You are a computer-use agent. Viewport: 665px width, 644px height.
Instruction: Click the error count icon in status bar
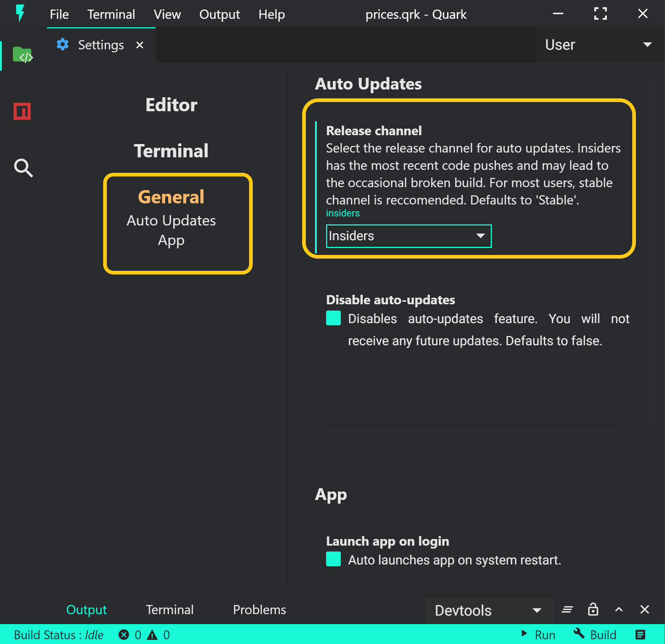click(124, 635)
